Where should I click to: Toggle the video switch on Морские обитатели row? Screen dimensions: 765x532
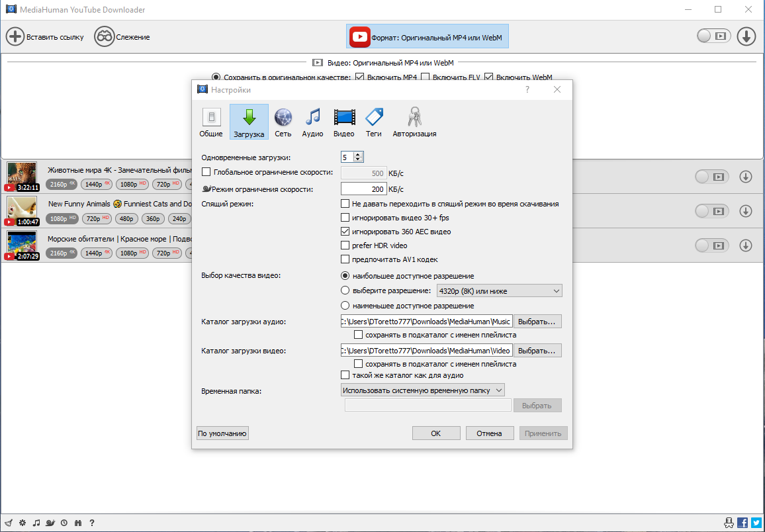(712, 245)
